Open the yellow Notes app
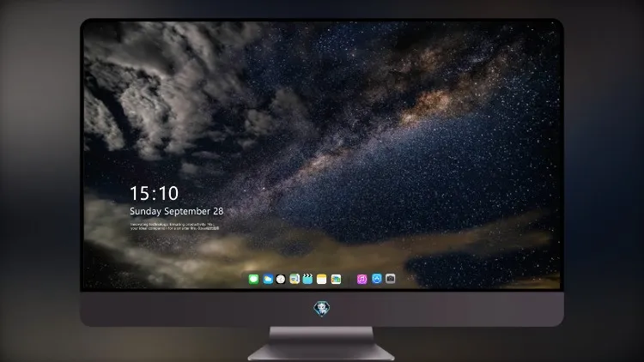Viewport: 644px width, 362px height. coord(322,279)
